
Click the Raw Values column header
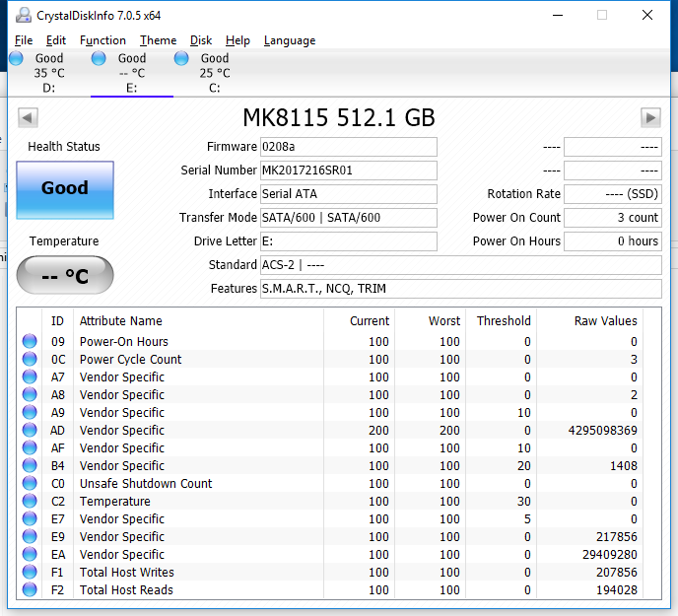pos(605,321)
